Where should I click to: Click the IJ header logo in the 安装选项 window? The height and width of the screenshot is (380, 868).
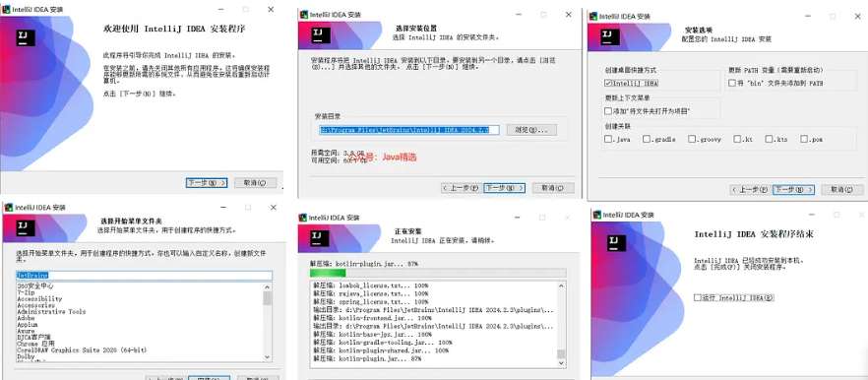[610, 37]
